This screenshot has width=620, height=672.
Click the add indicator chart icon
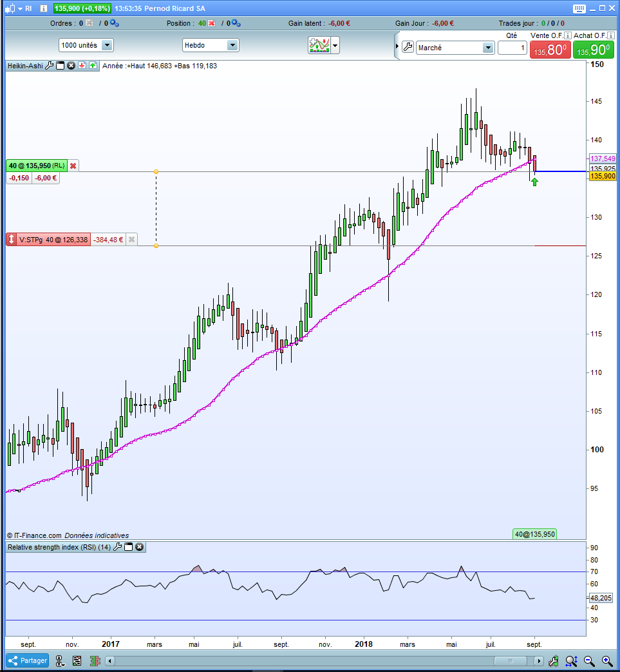[319, 45]
